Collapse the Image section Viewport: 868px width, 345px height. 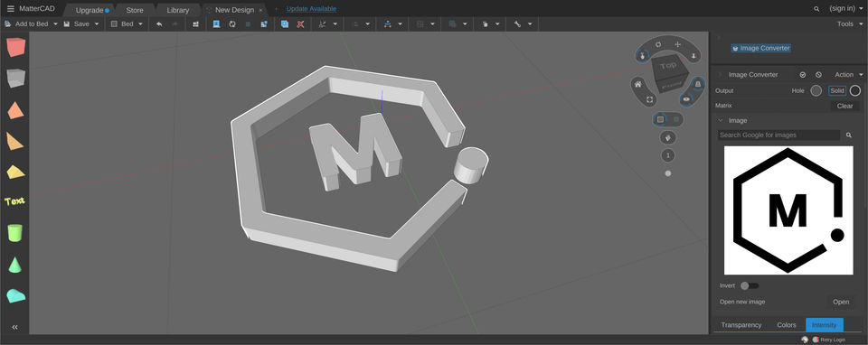(721, 120)
